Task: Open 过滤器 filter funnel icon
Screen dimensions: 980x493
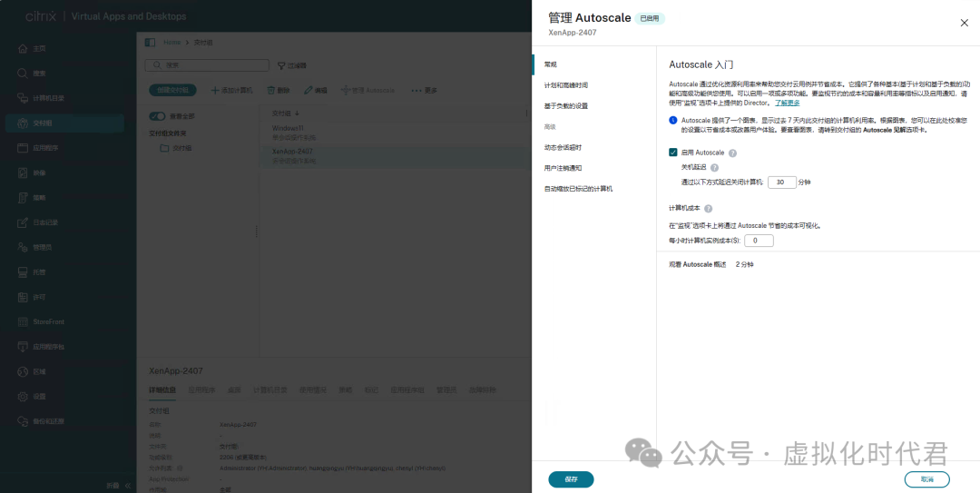Action: coord(281,65)
